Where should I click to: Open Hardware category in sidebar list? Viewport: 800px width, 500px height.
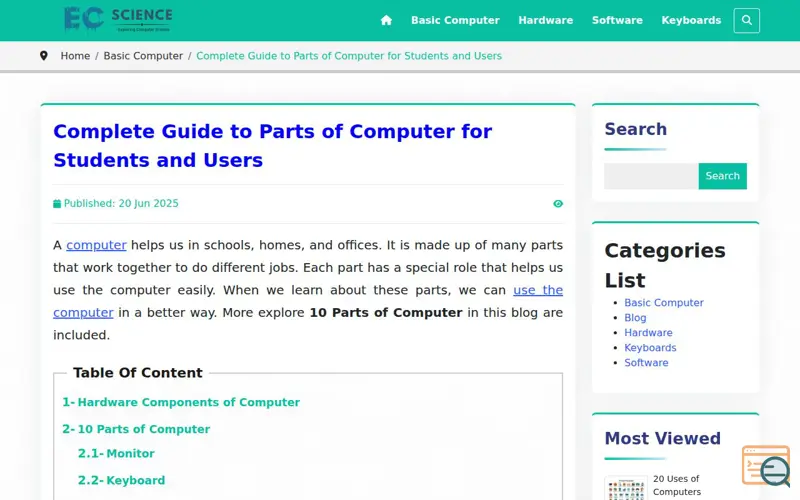pos(648,333)
